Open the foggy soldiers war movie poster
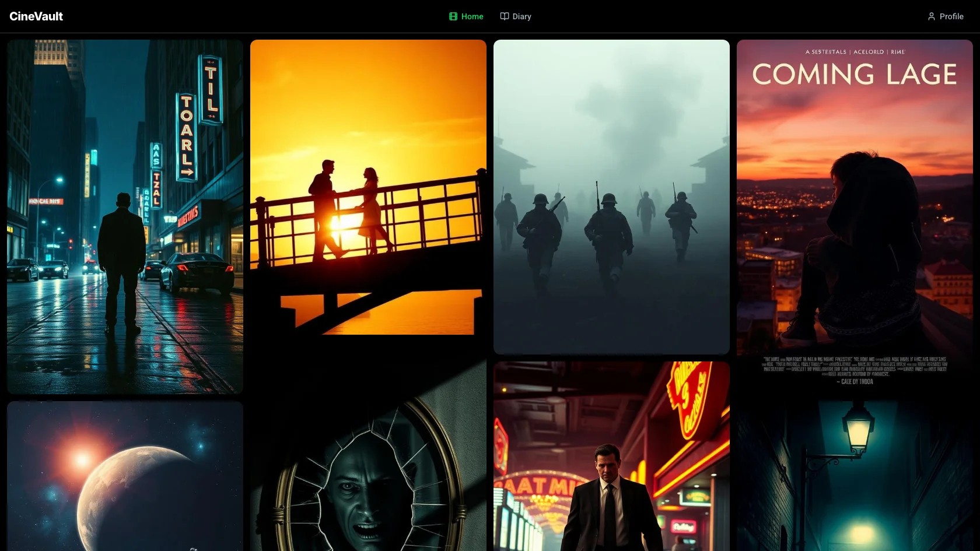The height and width of the screenshot is (551, 980). pyautogui.click(x=611, y=196)
